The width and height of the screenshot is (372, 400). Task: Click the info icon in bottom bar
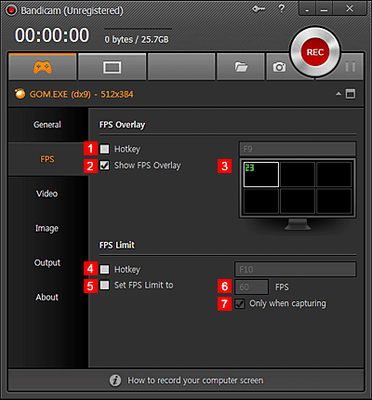pyautogui.click(x=115, y=380)
